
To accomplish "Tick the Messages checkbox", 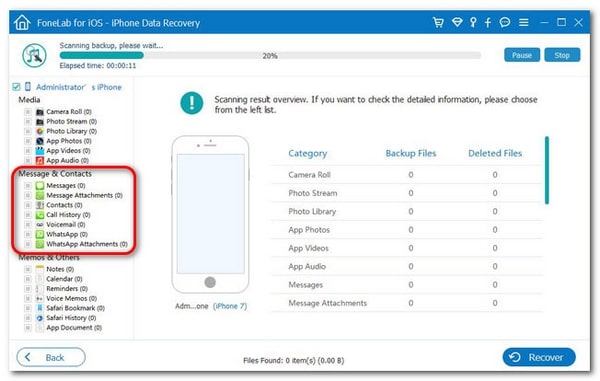I will point(28,186).
